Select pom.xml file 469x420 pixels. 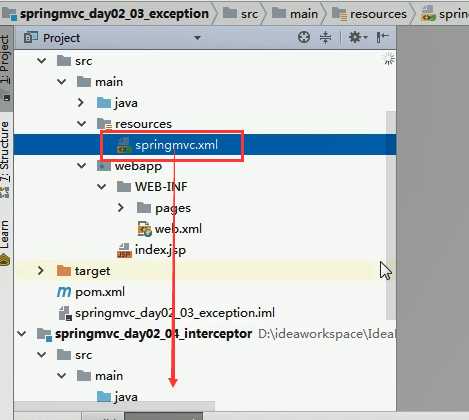(100, 292)
